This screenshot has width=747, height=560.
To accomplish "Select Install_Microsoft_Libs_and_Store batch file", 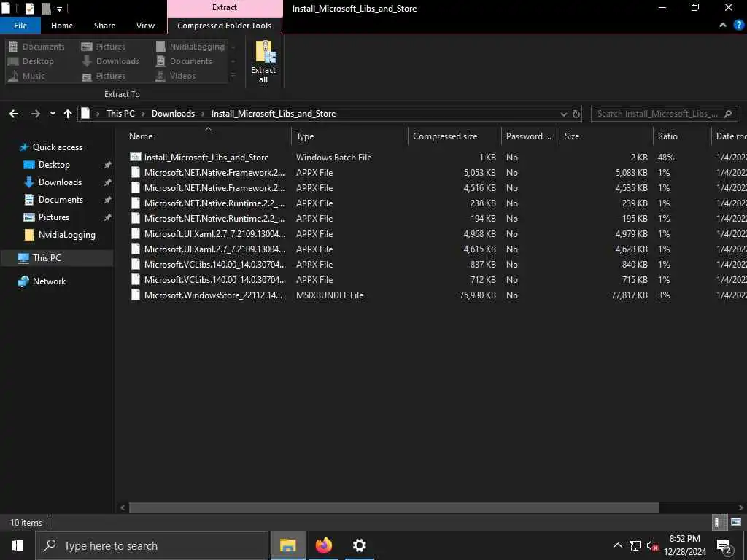I will pos(206,157).
